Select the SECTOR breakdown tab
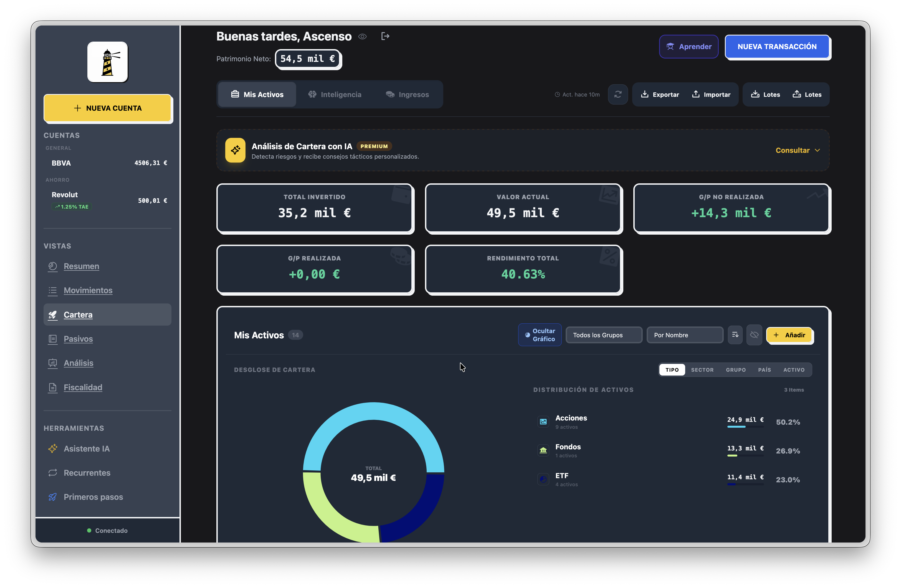 (x=702, y=370)
